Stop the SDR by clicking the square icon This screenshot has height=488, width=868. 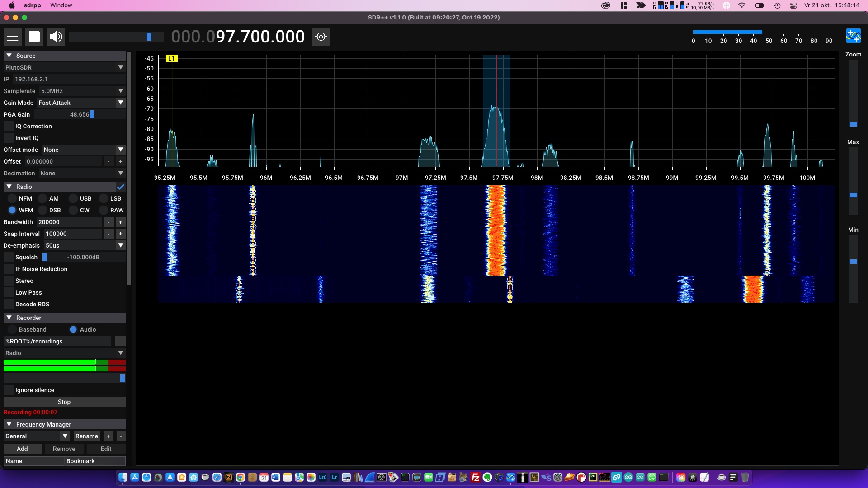[34, 37]
